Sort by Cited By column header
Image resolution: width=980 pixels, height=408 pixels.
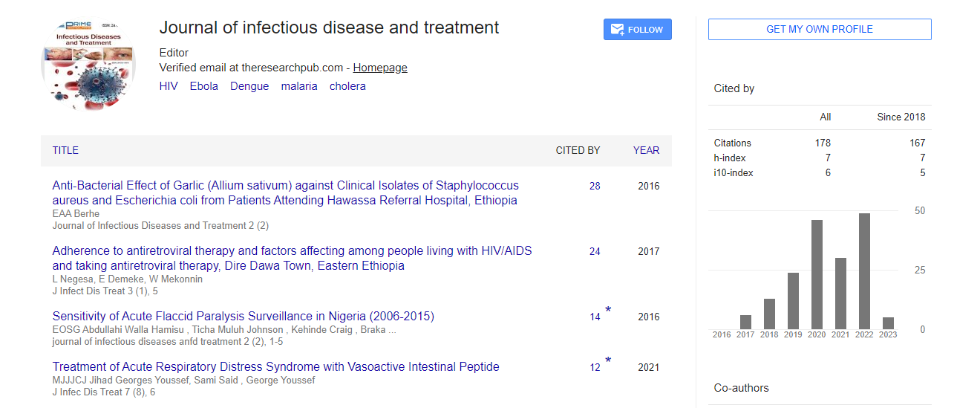578,150
